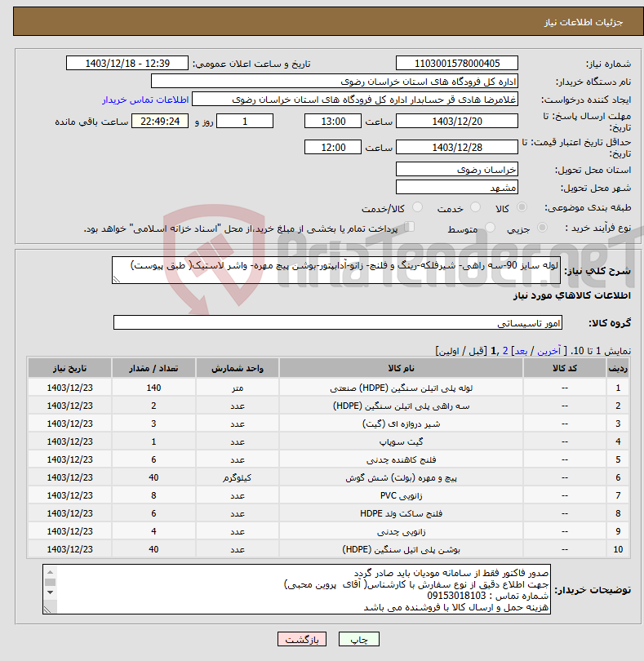Click quantity 140 in first row
This screenshot has height=661, width=644.
coord(153,388)
